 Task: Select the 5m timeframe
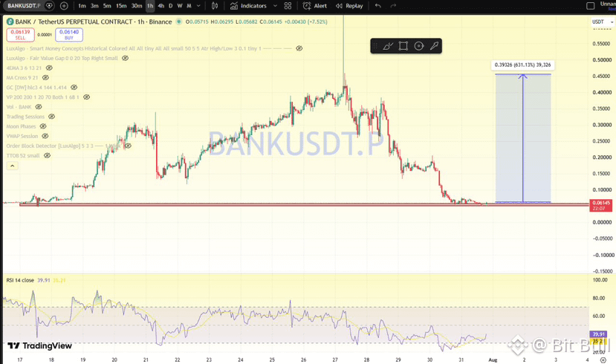[x=107, y=6]
